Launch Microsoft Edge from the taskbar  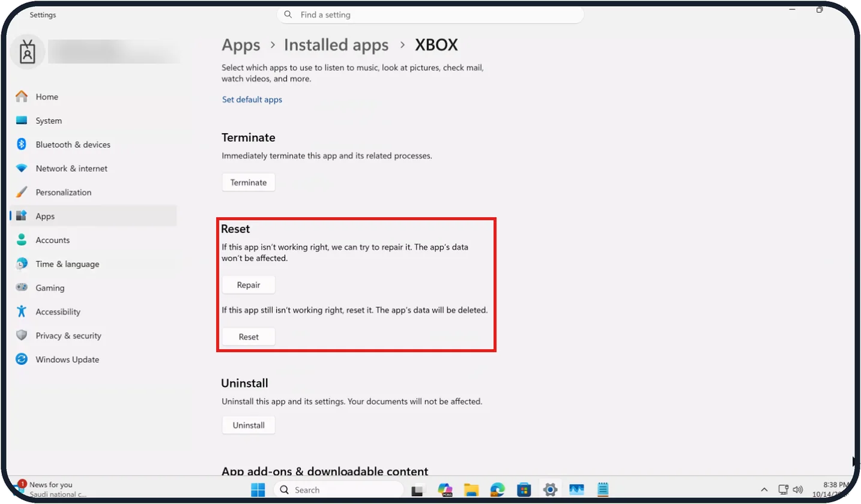click(x=498, y=490)
